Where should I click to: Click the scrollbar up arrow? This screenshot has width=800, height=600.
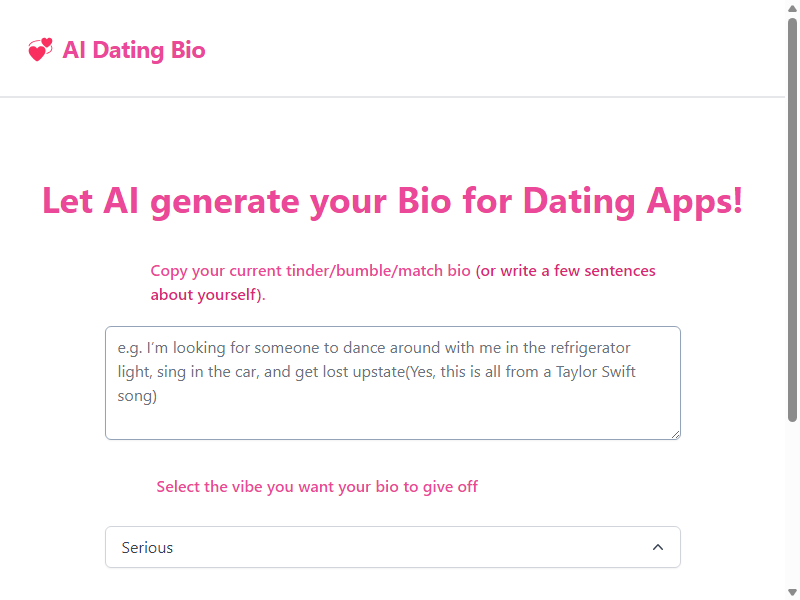[792, 8]
